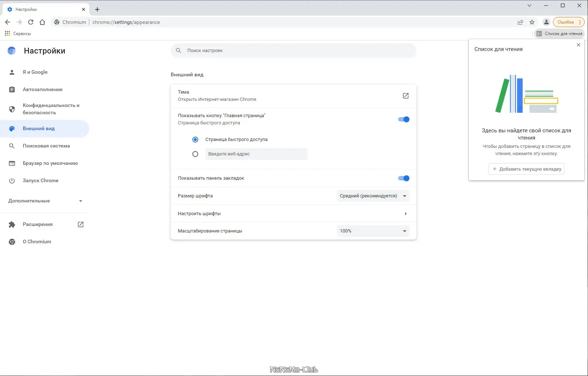Click the Список для чтения panel title
Screen dimensions: 588x376
[x=498, y=49]
